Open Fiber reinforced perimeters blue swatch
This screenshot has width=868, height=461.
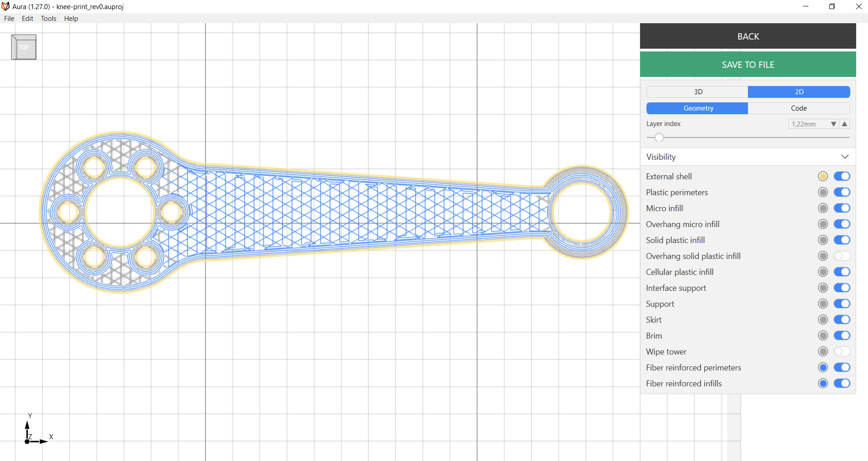tap(823, 367)
